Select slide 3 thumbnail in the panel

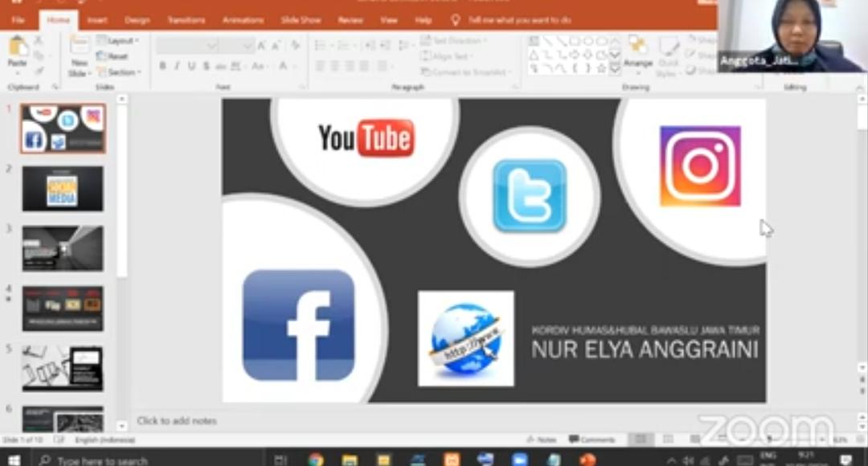pos(63,247)
